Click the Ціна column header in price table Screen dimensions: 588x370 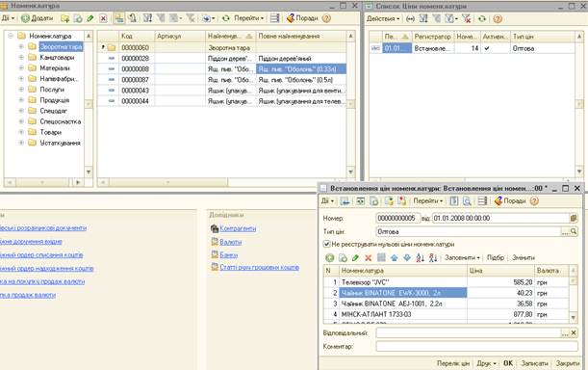pyautogui.click(x=500, y=271)
